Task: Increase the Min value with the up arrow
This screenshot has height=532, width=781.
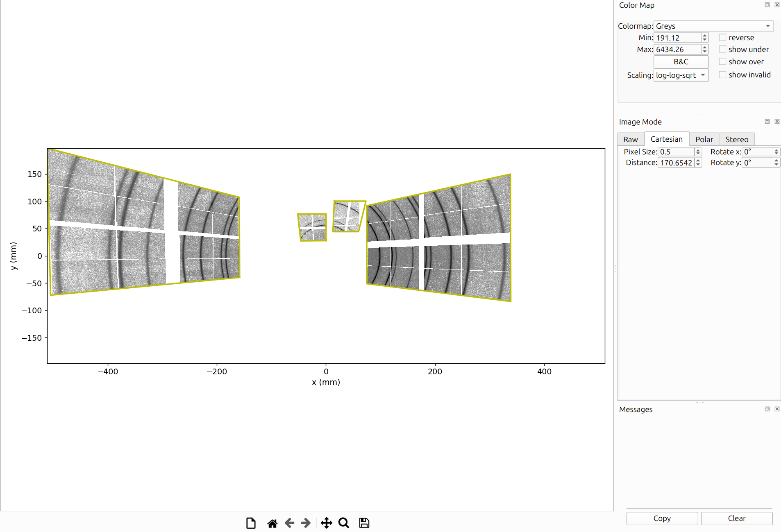Action: click(x=705, y=35)
